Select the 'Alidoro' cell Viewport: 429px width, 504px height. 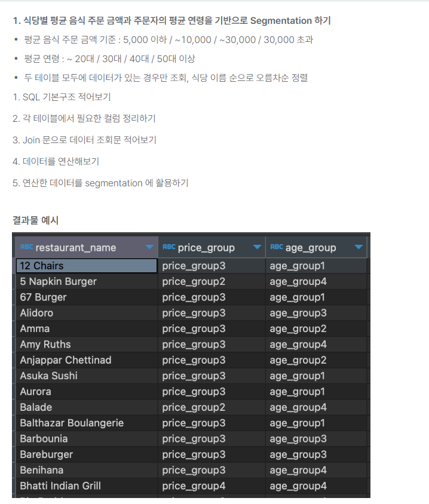pos(87,313)
